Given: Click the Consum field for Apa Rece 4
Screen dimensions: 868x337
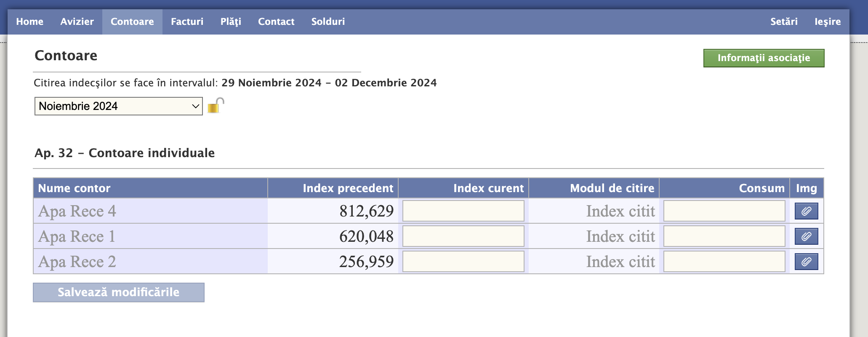Looking at the screenshot, I should coord(724,211).
